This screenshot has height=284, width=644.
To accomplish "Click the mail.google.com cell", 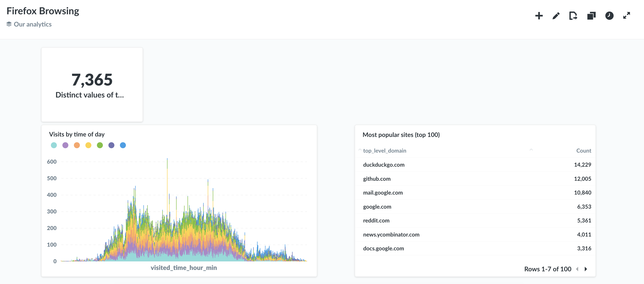I will tap(383, 192).
